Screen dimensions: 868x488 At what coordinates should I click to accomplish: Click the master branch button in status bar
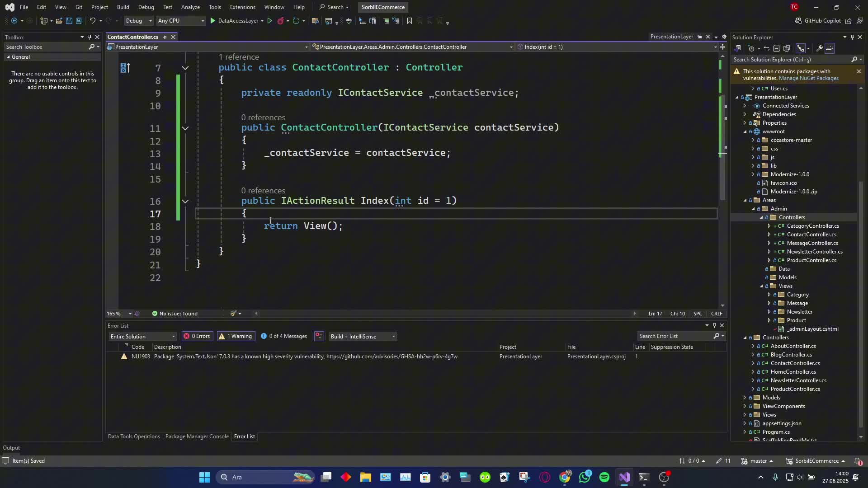point(757,461)
